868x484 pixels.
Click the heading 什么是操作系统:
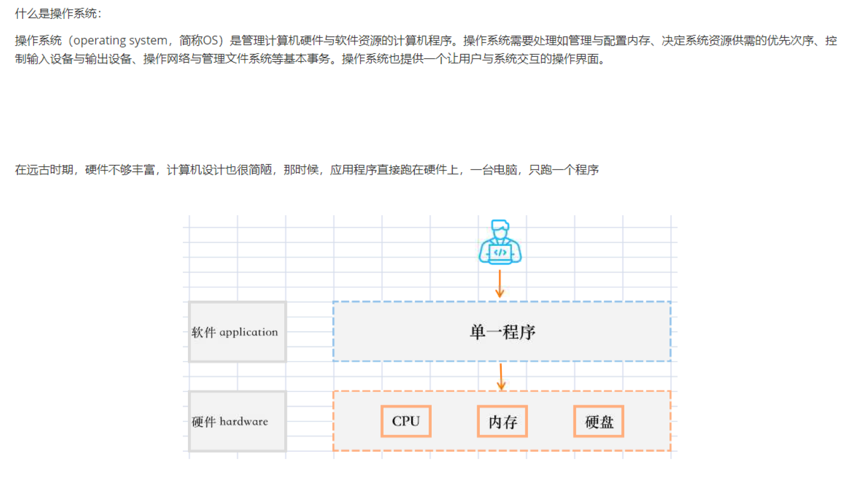[58, 14]
